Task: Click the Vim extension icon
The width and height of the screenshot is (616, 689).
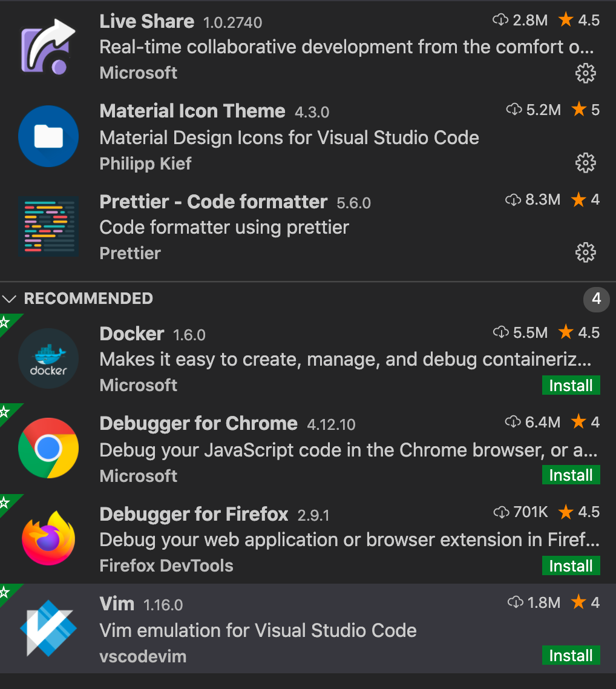Action: pos(48,627)
